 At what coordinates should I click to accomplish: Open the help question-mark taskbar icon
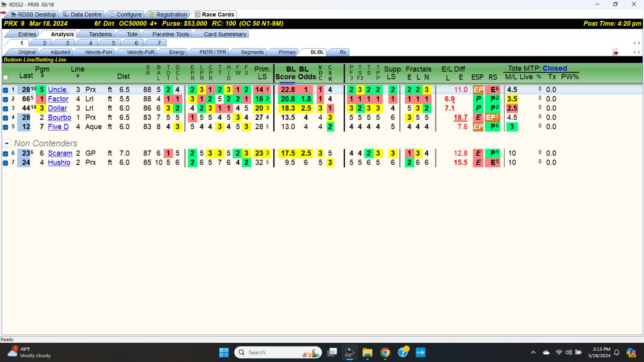pyautogui.click(x=403, y=353)
